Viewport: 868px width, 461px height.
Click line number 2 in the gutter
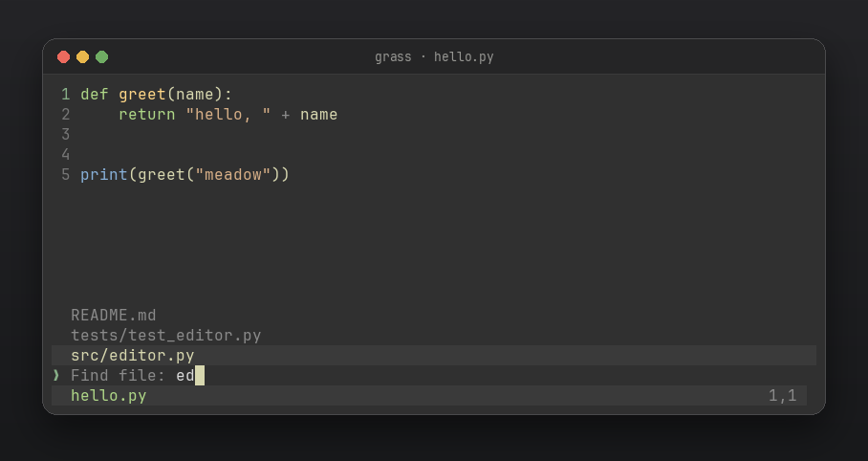pyautogui.click(x=66, y=114)
